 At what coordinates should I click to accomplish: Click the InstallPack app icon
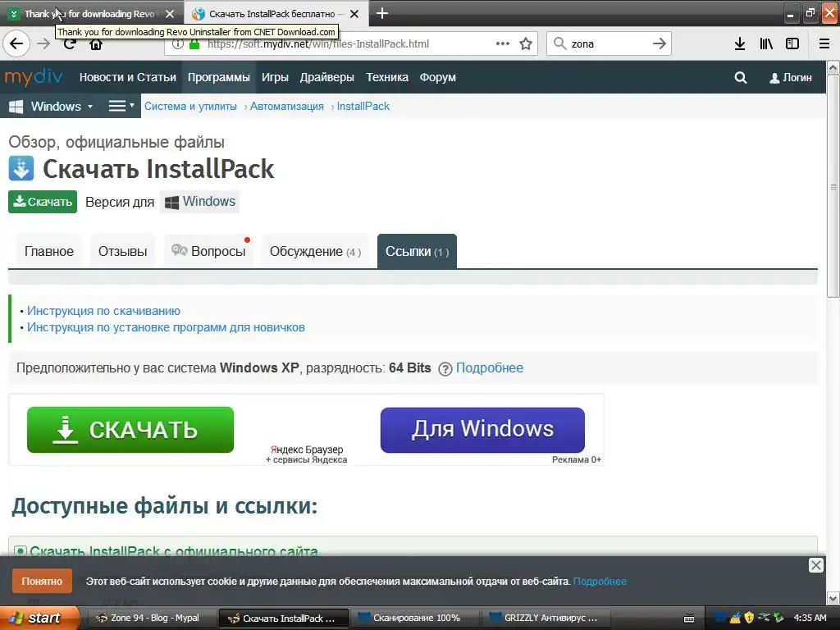point(21,168)
